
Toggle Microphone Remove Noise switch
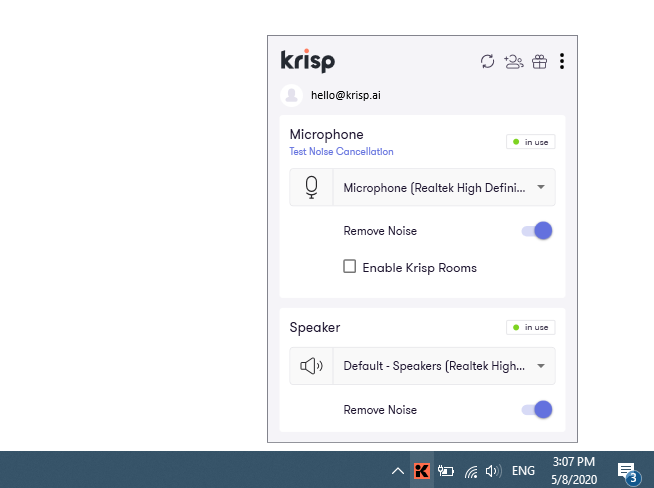[537, 231]
